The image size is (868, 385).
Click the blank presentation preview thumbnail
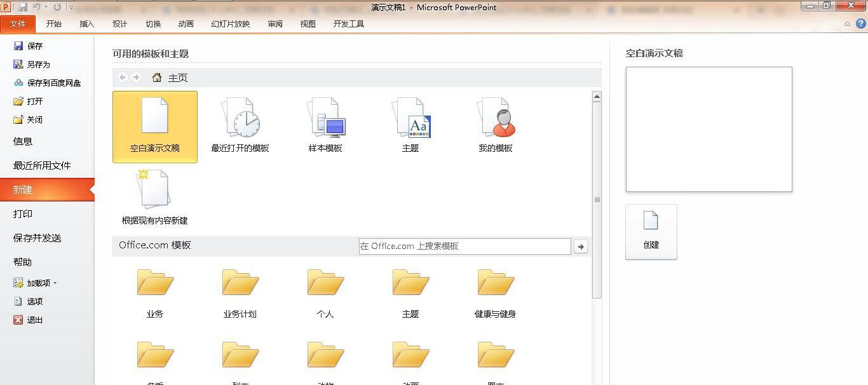point(709,129)
